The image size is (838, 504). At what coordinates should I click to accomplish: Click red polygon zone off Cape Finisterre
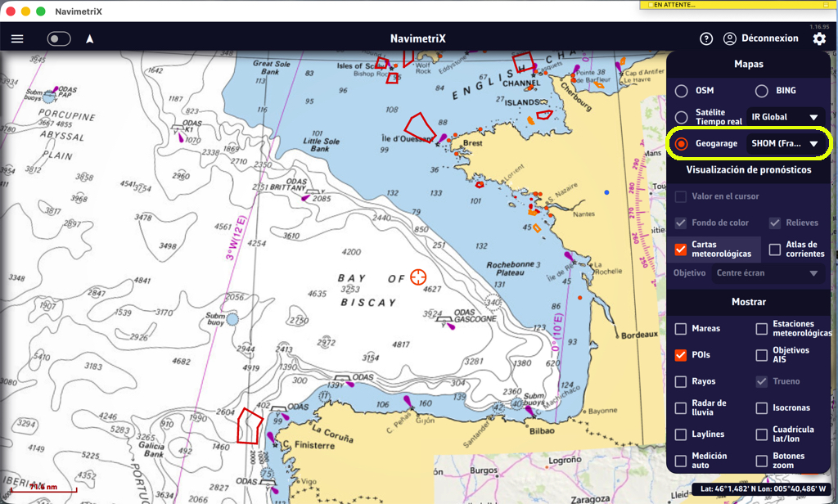tap(250, 426)
